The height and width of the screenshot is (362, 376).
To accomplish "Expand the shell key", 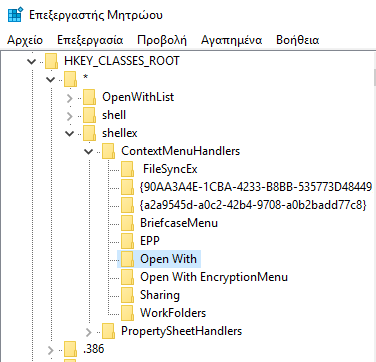I will tap(69, 116).
